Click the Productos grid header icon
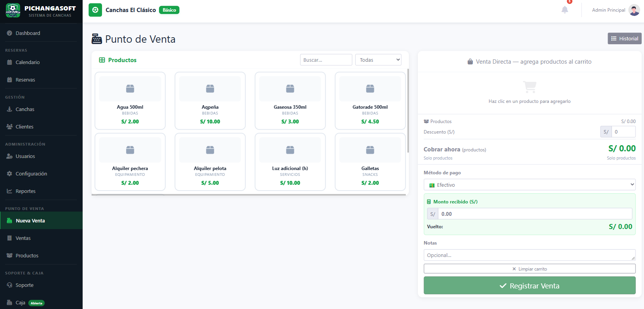This screenshot has height=309, width=644. tap(102, 60)
